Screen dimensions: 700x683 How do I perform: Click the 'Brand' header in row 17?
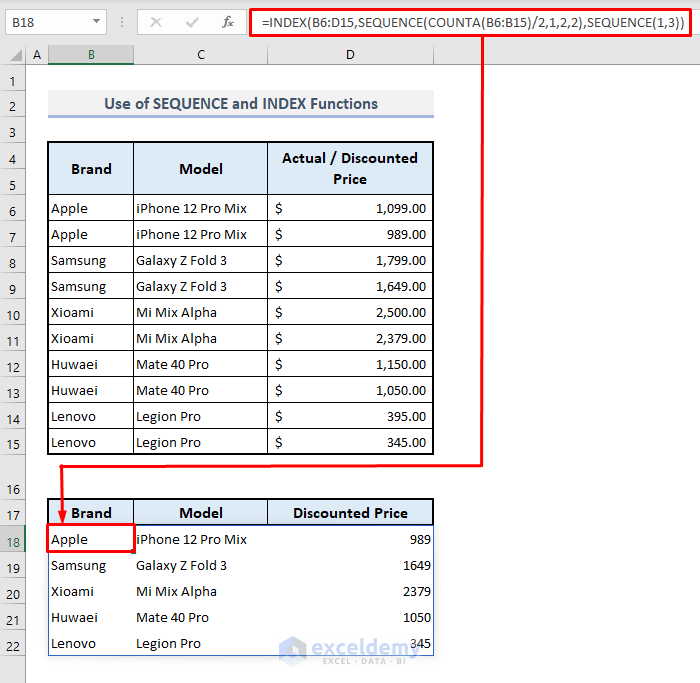click(91, 512)
